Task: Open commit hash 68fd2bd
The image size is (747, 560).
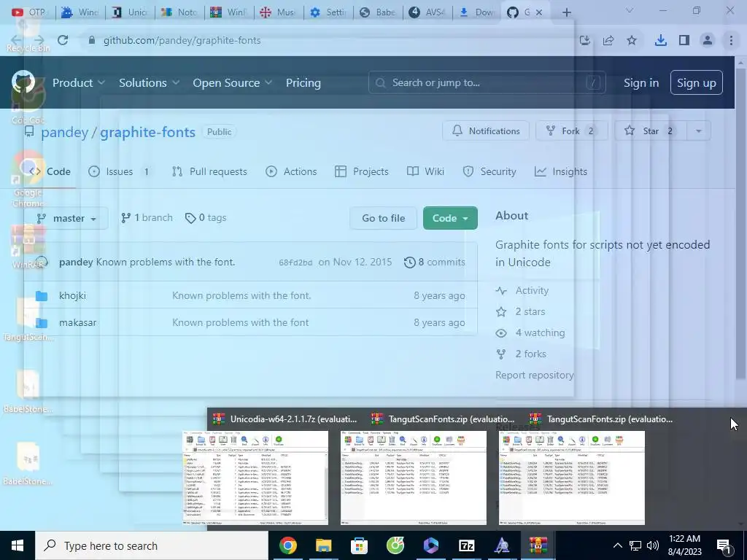Action: tap(295, 262)
